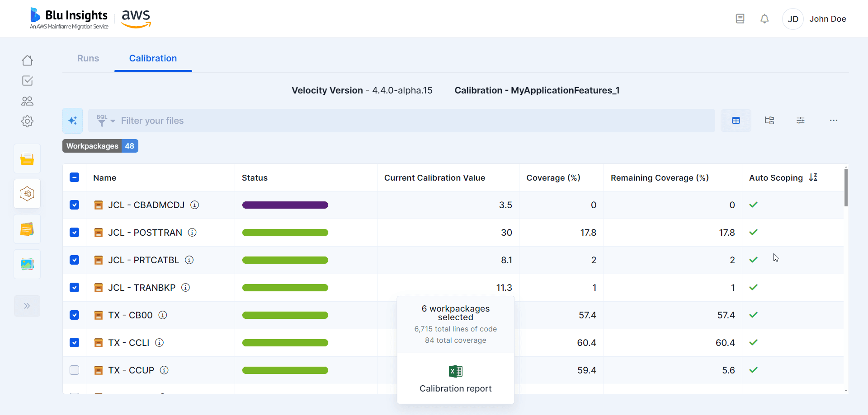
Task: Click the table vertical scrollbar
Action: click(x=846, y=187)
